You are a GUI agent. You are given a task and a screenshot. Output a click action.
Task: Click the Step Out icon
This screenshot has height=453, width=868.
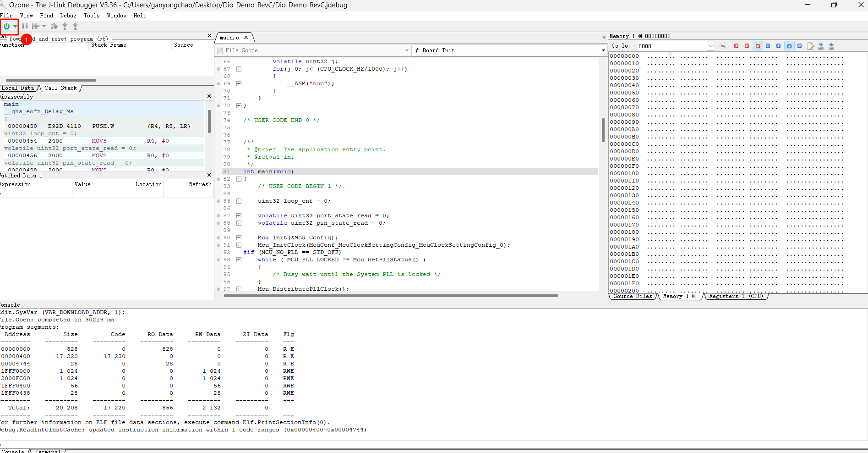coord(75,26)
